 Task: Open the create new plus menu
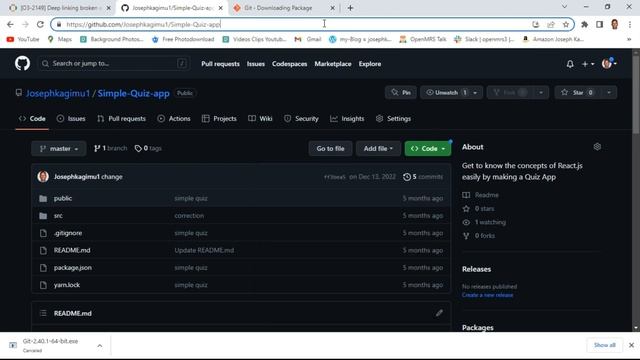coord(588,64)
